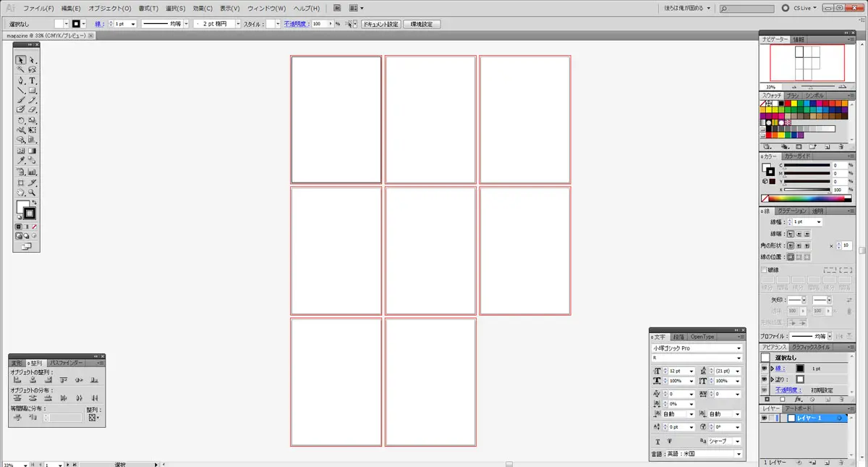
Task: Open the 言語 language dropdown
Action: 739,454
